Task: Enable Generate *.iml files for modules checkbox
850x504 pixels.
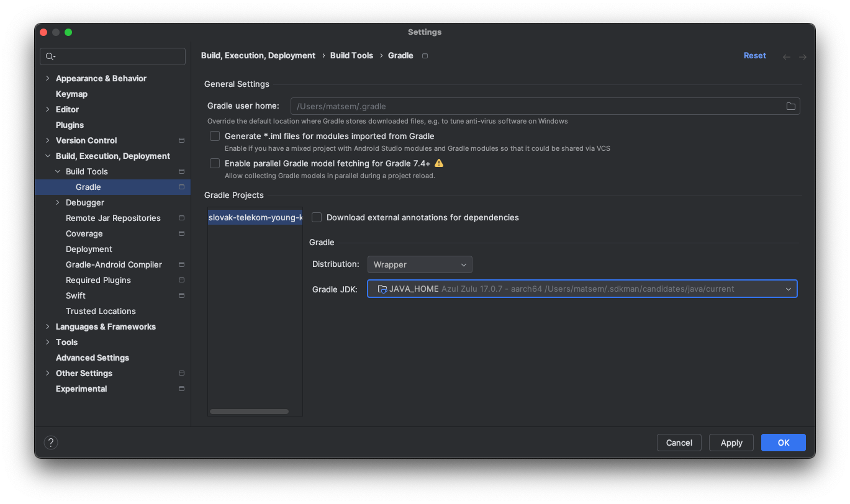Action: coord(215,136)
